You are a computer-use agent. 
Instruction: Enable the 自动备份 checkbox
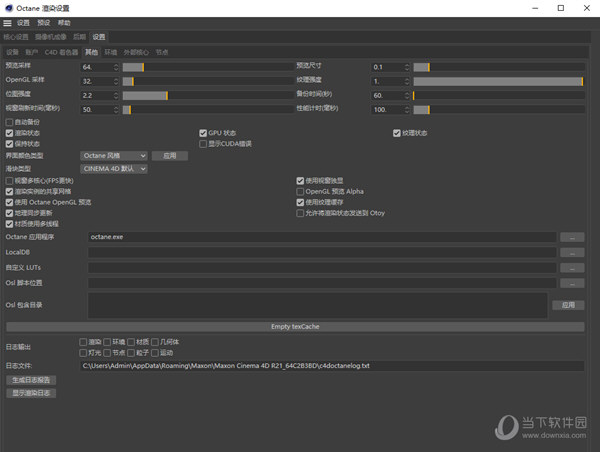coord(10,122)
